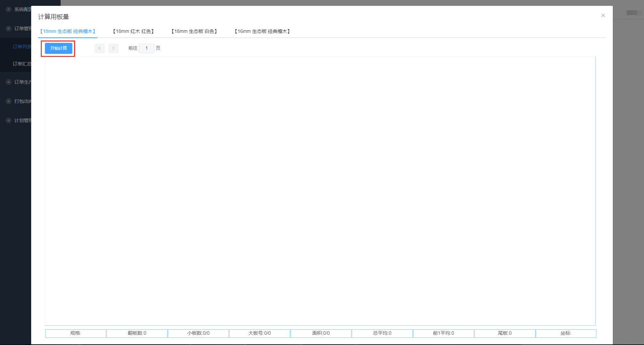Click the 打包出库 sidebar icon
Viewport: 644px width, 345px height.
9,101
